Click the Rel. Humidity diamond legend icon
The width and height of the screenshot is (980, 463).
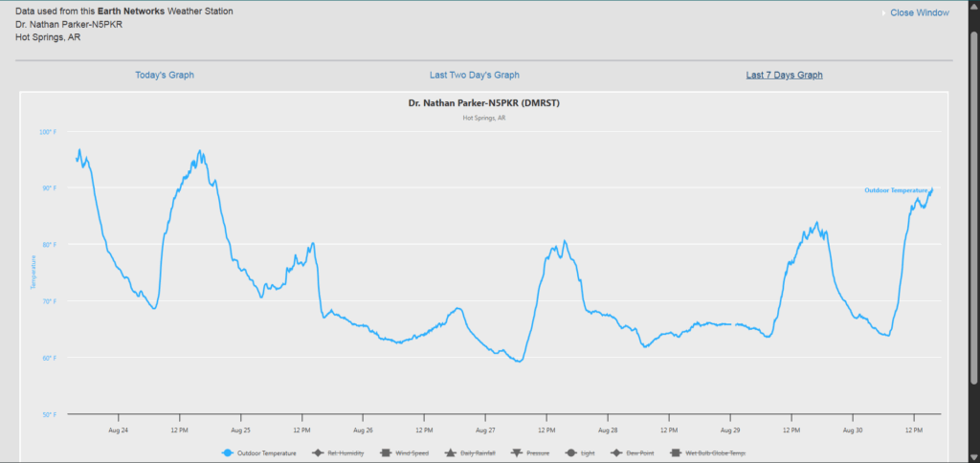coord(319,453)
